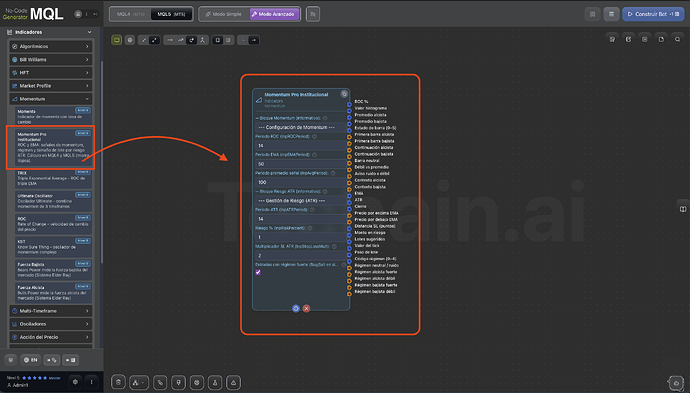Click the search icon at canvas top right
690x393 pixels.
(678, 40)
